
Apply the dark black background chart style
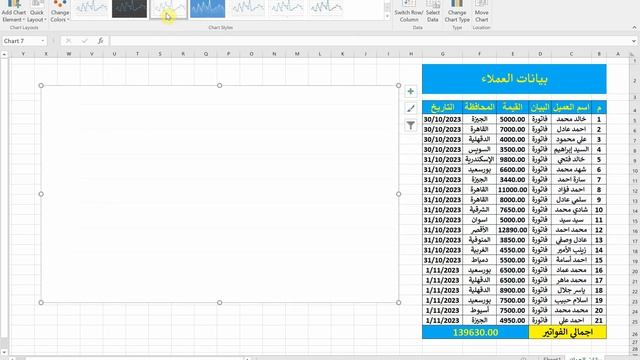click(x=129, y=8)
